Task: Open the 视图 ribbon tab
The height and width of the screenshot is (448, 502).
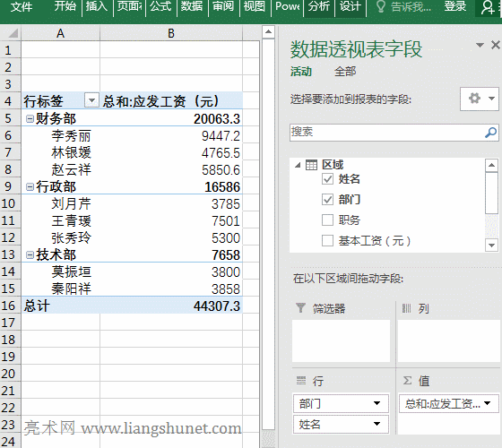Action: 255,6
